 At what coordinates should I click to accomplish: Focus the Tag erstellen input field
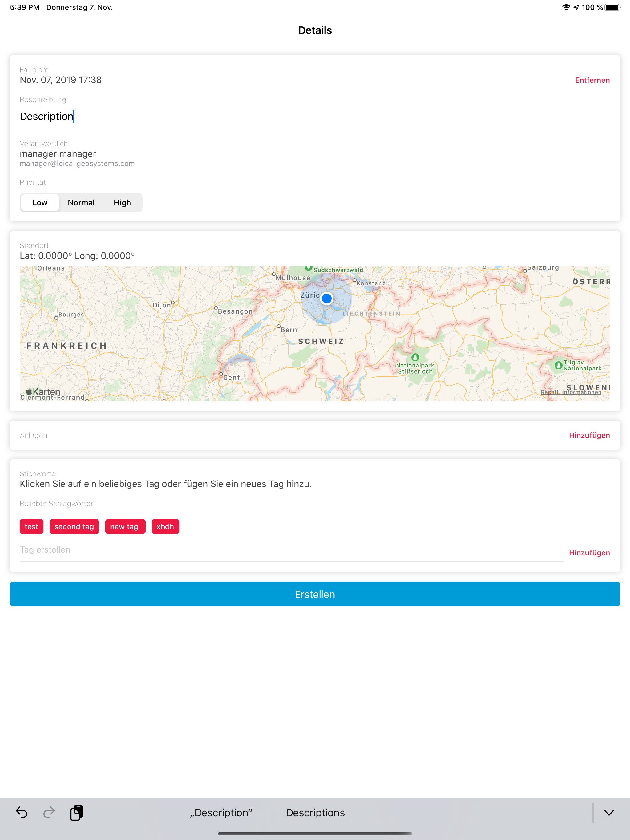coord(291,549)
